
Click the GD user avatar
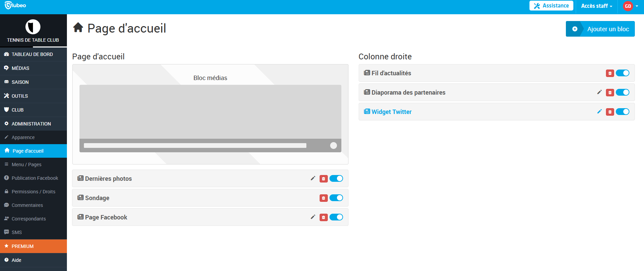[x=628, y=6]
